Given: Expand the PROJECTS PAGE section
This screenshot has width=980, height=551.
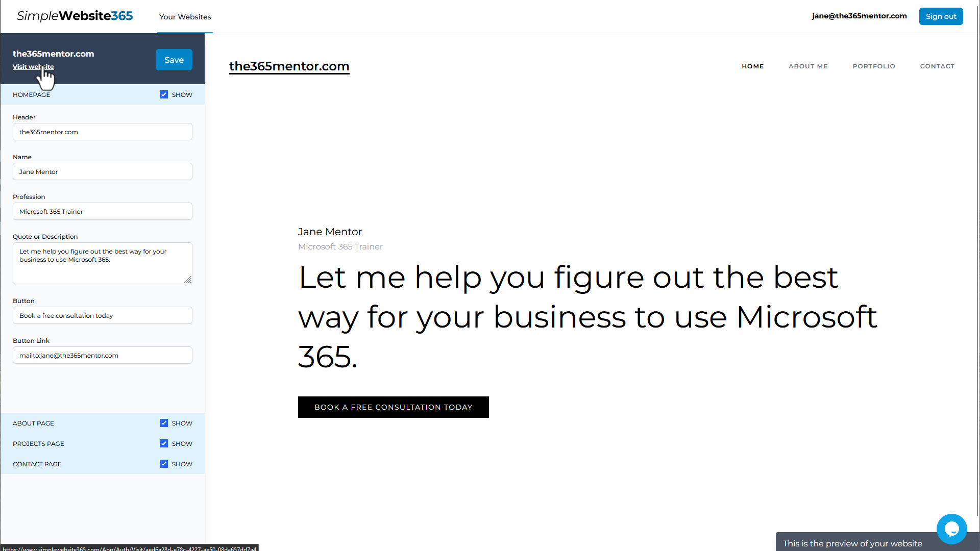Looking at the screenshot, I should coord(38,443).
